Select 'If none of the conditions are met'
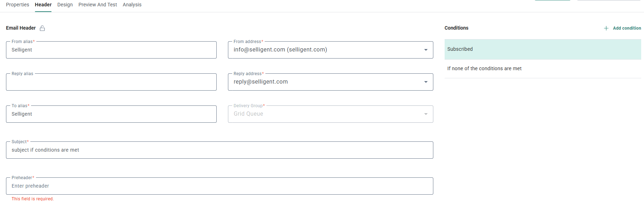The image size is (644, 207). (x=484, y=68)
